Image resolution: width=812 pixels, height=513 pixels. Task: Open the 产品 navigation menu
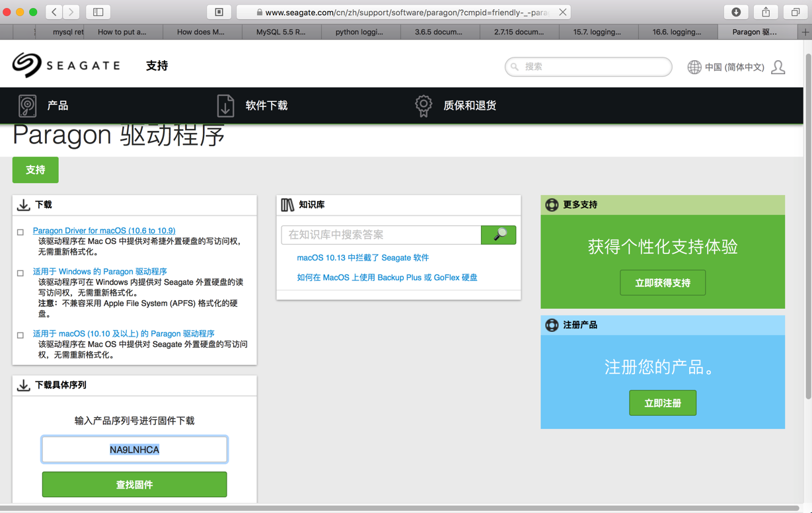[x=57, y=106]
